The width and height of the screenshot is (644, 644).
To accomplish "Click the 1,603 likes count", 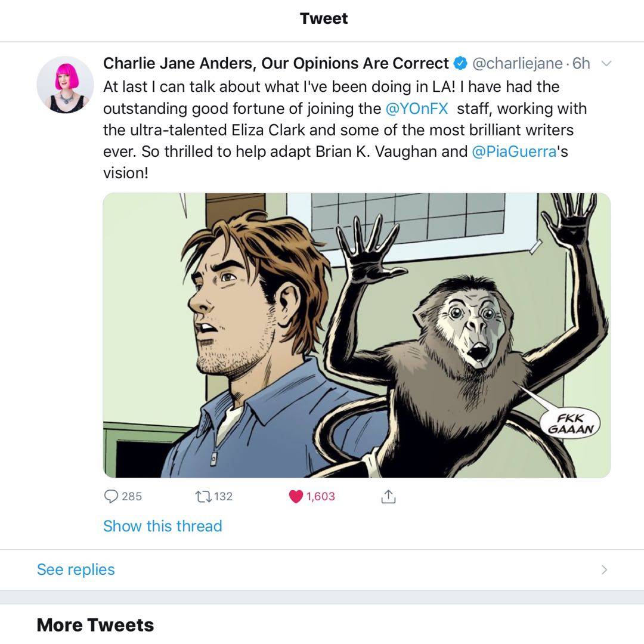I will [x=319, y=496].
